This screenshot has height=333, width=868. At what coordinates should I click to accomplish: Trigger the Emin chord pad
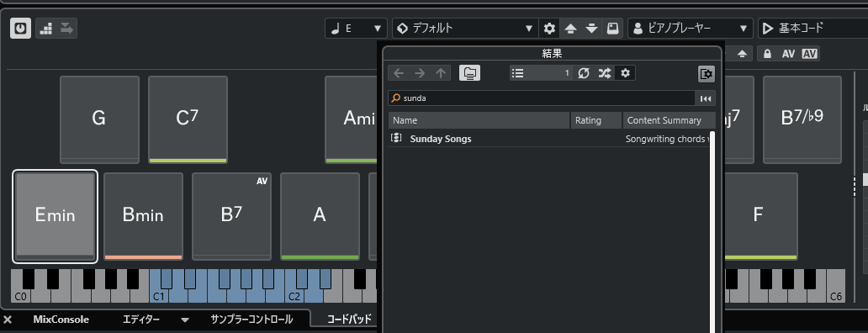[x=55, y=216]
